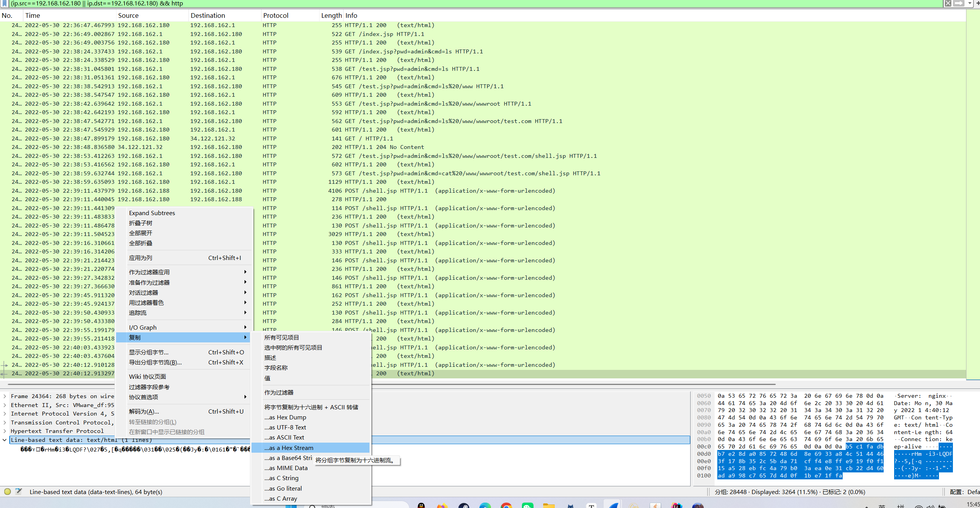Choose 将字节复制为十六进制 + ASCII 转储

pyautogui.click(x=311, y=407)
